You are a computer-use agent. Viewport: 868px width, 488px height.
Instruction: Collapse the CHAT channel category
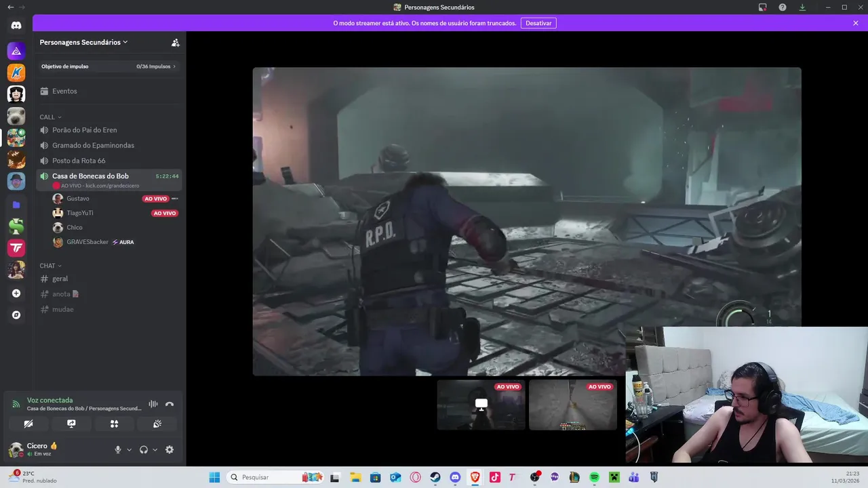click(50, 266)
